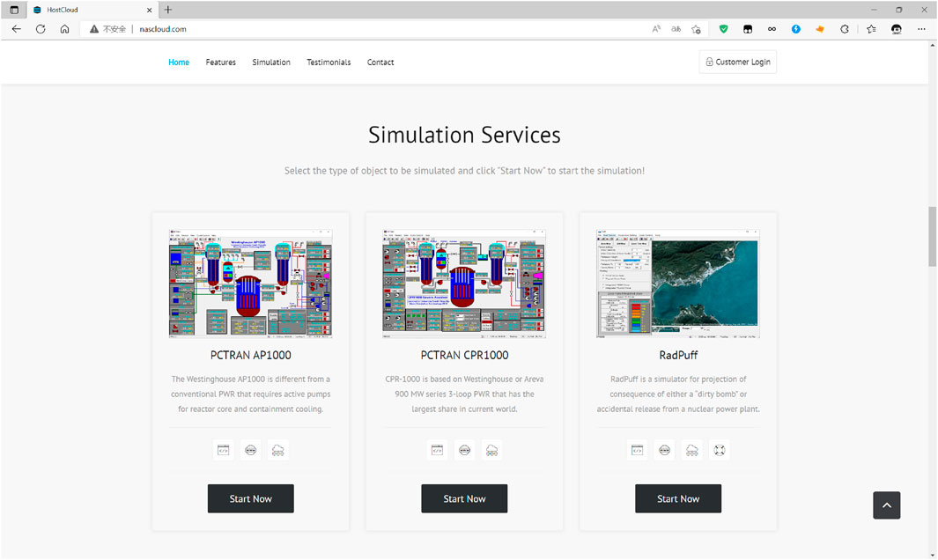Show the site security warning info
The width and height of the screenshot is (938, 560).
click(x=107, y=29)
